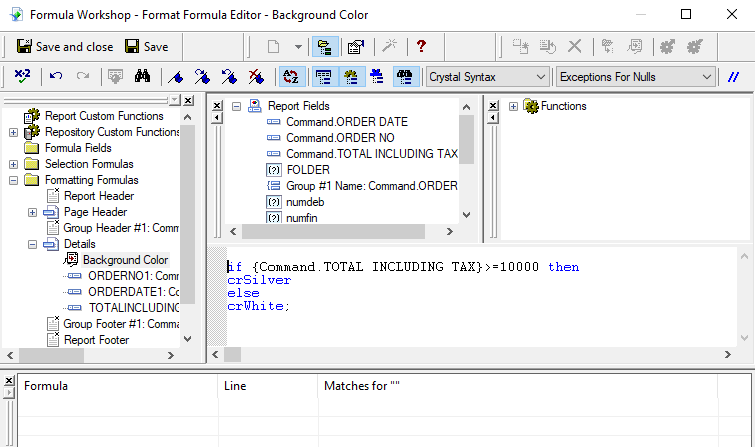Go to Previous Bookmark icon
The height and width of the screenshot is (447, 755).
coord(229,77)
